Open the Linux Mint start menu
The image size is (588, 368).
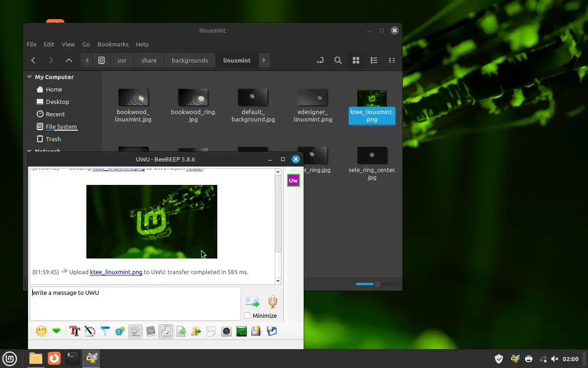10,358
